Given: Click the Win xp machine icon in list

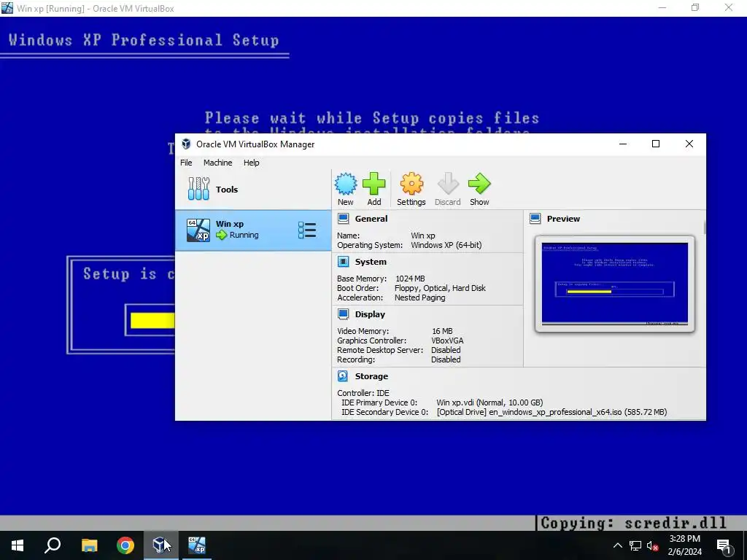Looking at the screenshot, I should point(198,230).
